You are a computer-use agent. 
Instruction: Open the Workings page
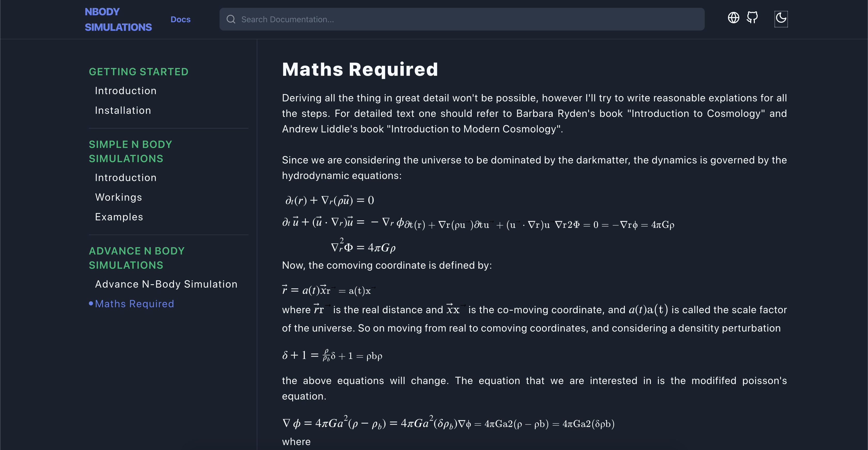coord(118,197)
